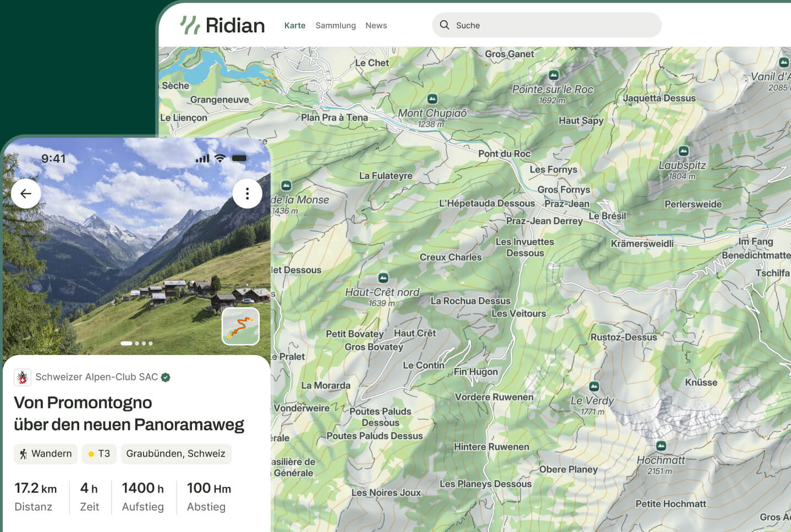Viewport: 791px width, 532px height.
Task: Open the News tab
Action: point(376,25)
